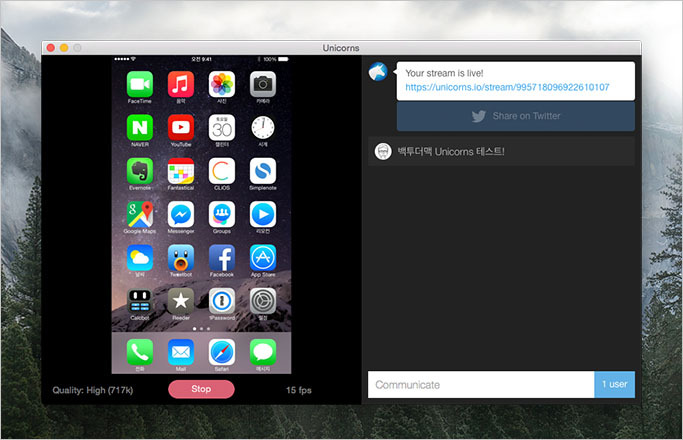
Task: Launch Safari from the iPhone dock
Action: click(222, 352)
